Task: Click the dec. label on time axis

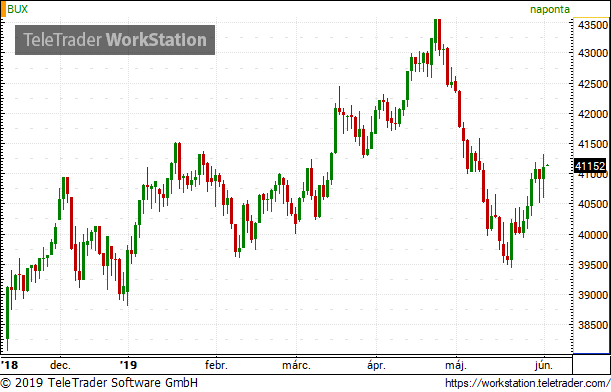Action: [60, 365]
